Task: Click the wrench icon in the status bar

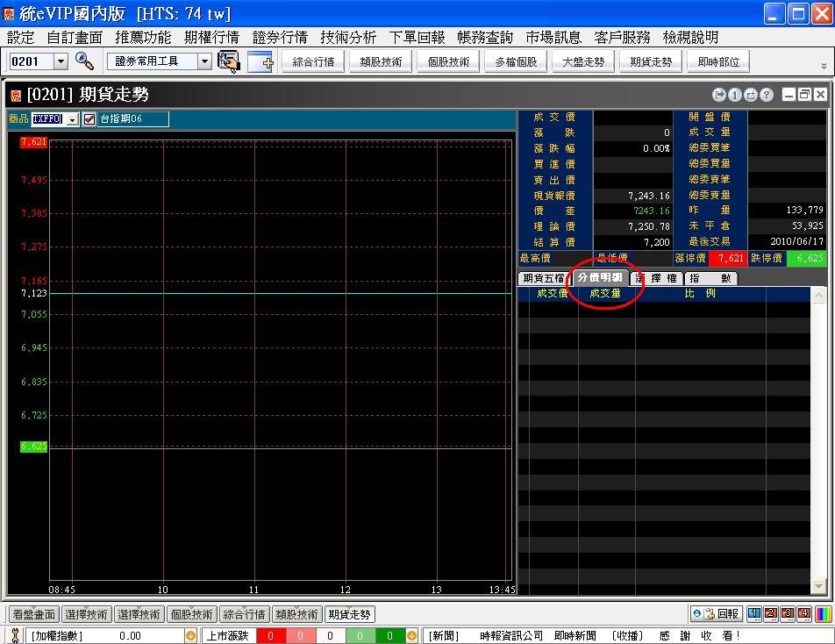Action: click(x=15, y=635)
